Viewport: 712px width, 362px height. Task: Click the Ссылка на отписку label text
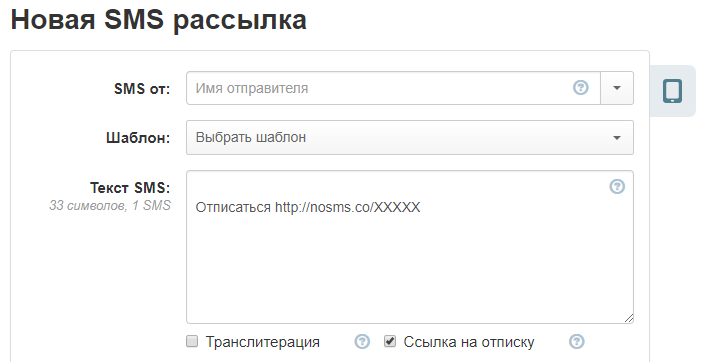(469, 342)
